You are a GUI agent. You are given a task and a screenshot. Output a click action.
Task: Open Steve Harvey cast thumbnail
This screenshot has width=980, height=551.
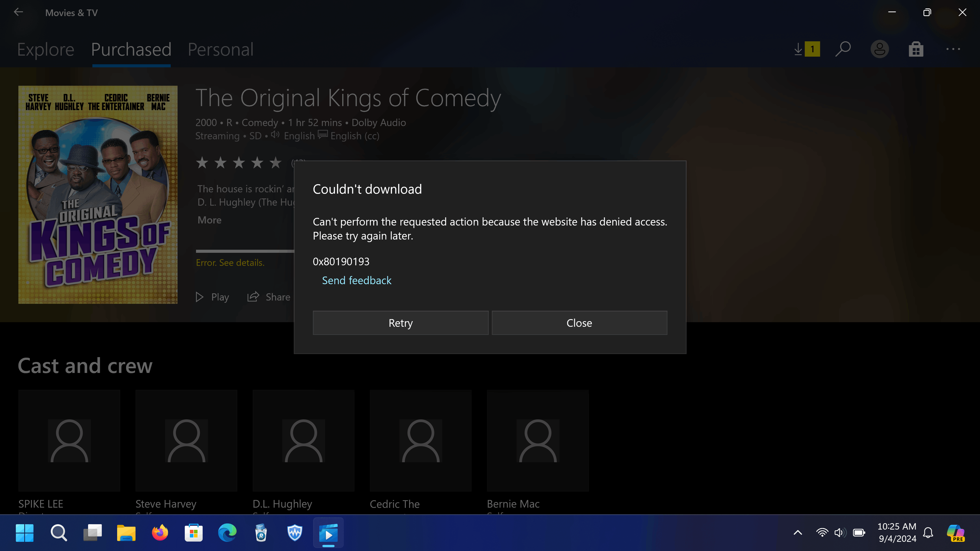click(186, 441)
